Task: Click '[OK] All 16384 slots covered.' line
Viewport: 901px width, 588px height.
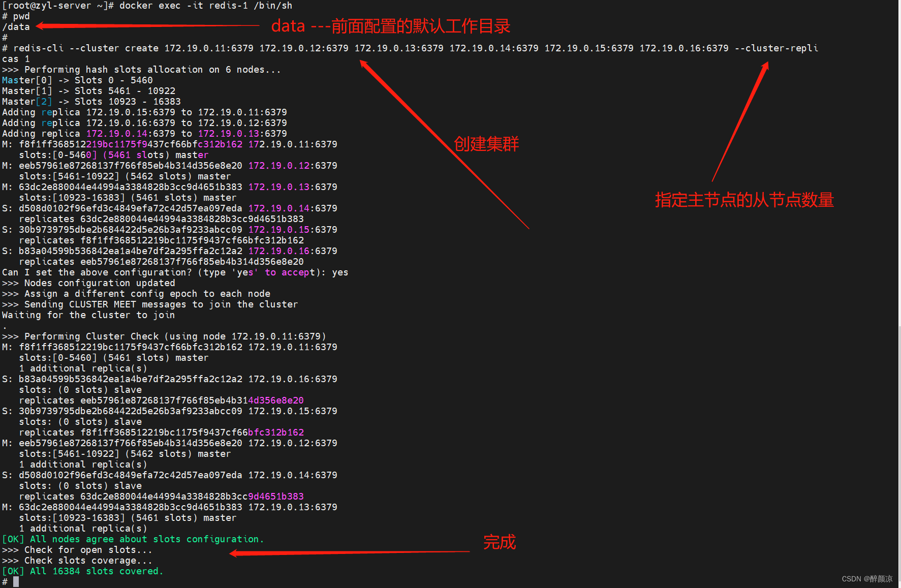Action: point(83,571)
